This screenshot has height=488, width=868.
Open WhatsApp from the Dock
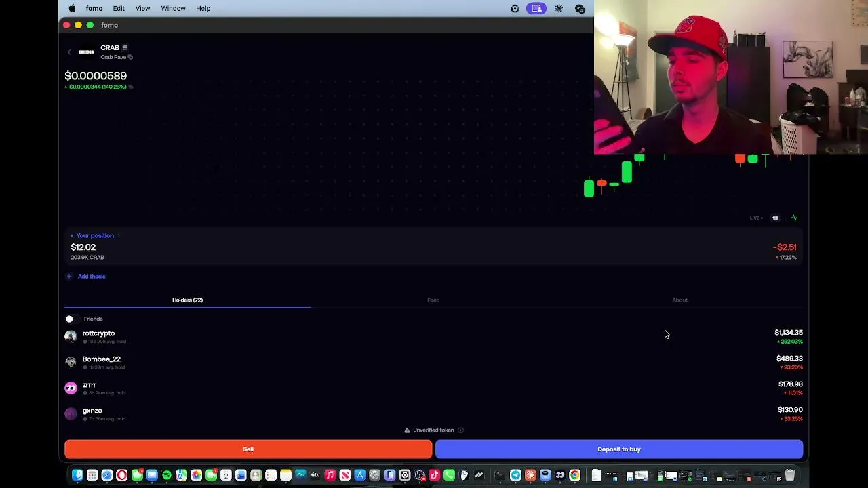(x=449, y=475)
